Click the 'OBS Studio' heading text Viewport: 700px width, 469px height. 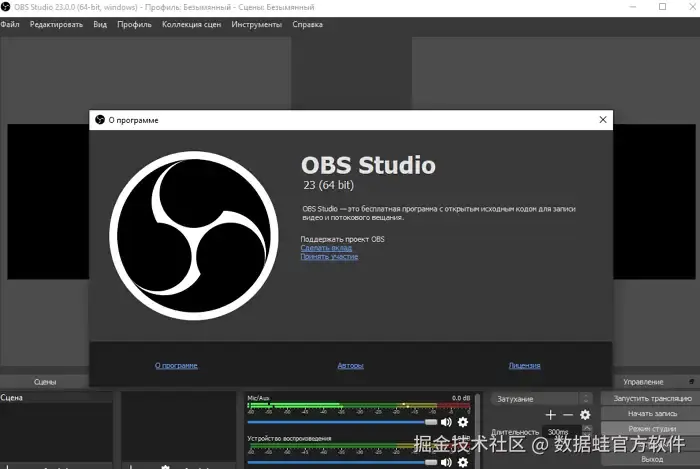(368, 165)
